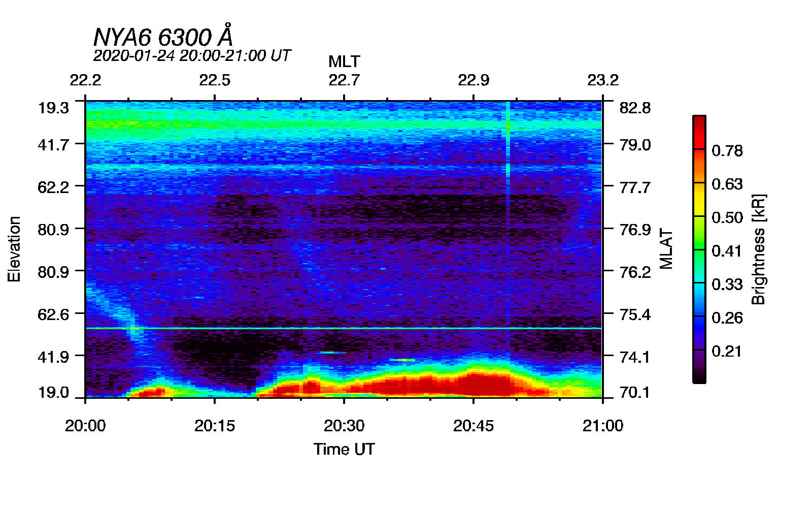Select the colorbar value 0.33
This screenshot has width=812, height=508.
(x=727, y=284)
